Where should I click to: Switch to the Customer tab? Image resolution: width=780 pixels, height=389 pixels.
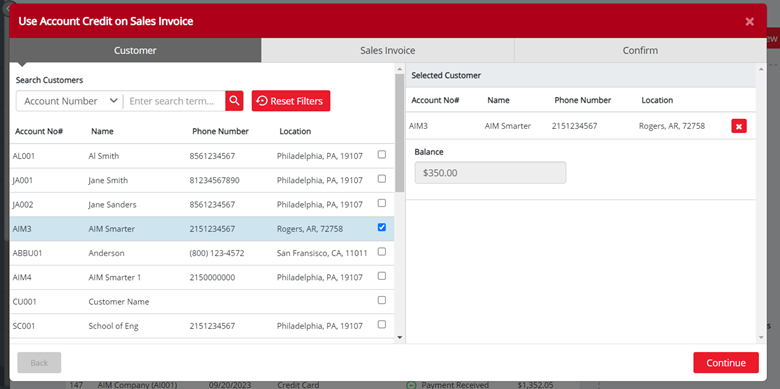[x=135, y=50]
